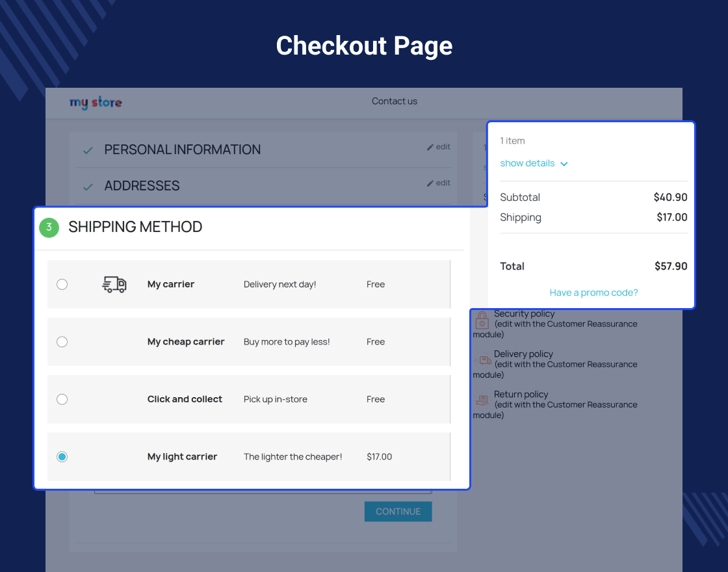Open the SHIPPING METHOD step heading
728x572 pixels.
[135, 227]
